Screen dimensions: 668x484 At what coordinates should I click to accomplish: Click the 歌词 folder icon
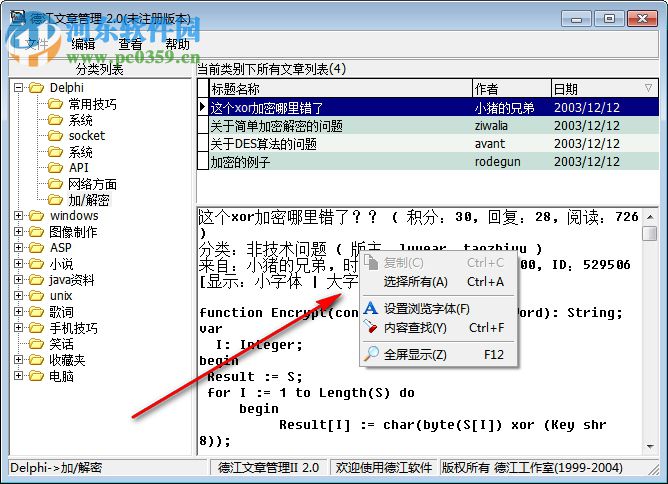tap(37, 312)
